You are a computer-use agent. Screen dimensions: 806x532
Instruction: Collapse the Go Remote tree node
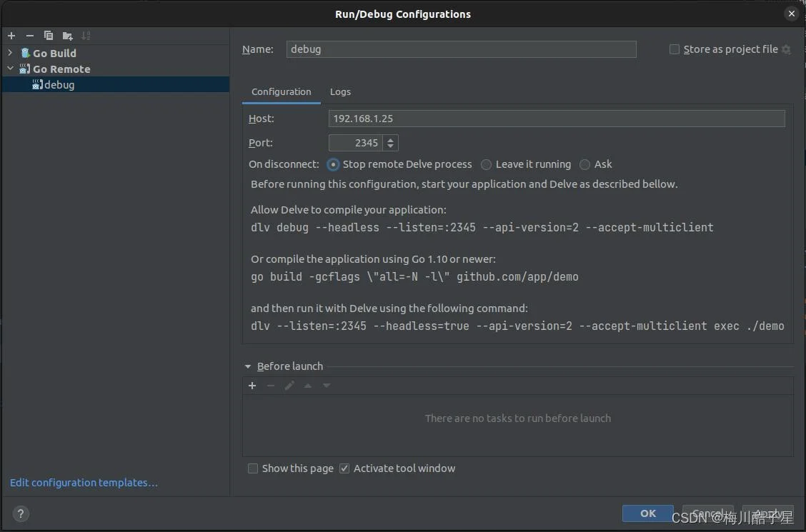(10, 69)
